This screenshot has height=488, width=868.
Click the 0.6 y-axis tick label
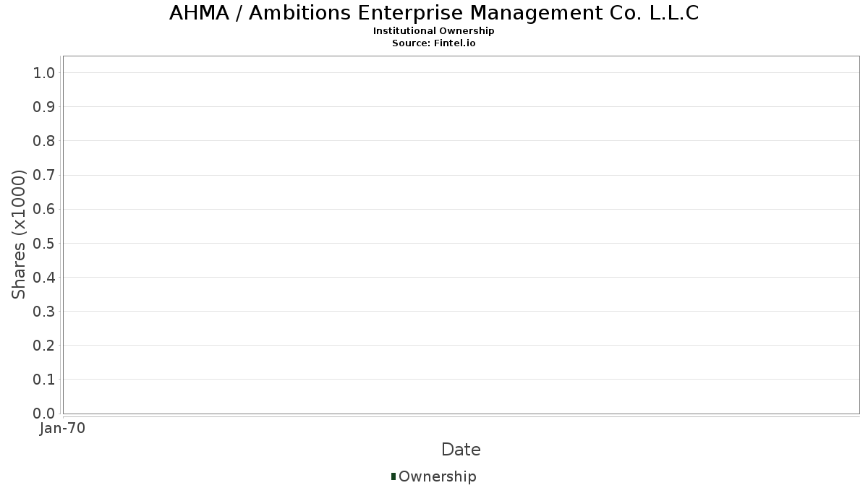pos(44,209)
